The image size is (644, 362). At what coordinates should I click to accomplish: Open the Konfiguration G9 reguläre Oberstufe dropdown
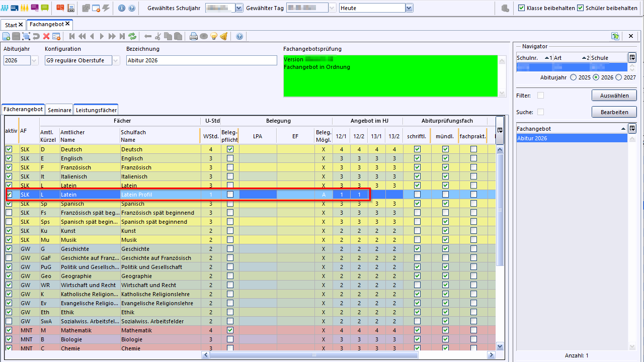pos(116,60)
